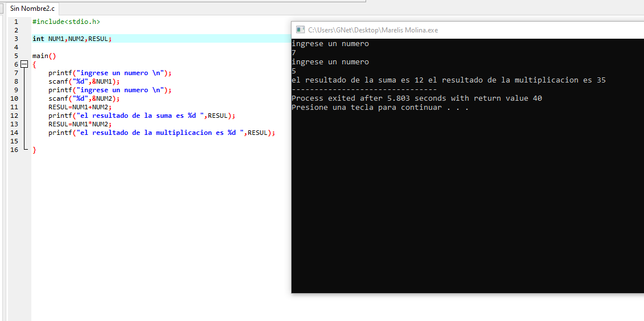Click the int NUM1,NUM2,RESUL; declaration line
Viewport: 644px width, 321px height.
(72, 39)
